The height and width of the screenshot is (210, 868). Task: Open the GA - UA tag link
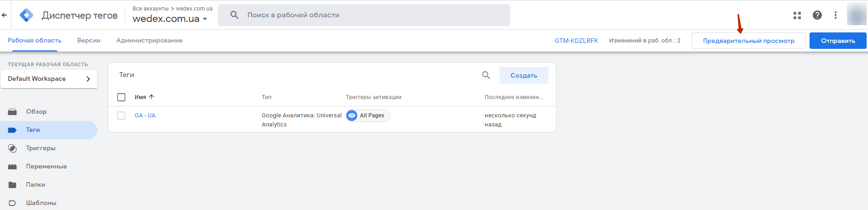point(145,115)
